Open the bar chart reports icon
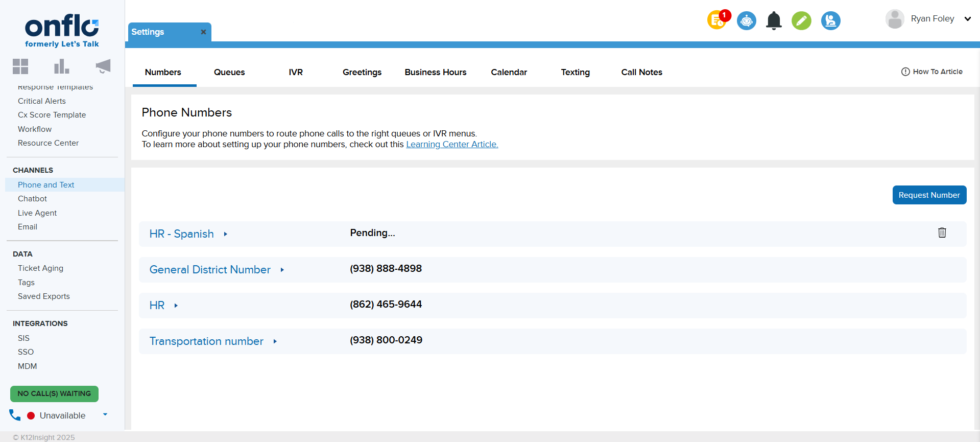This screenshot has width=980, height=442. coord(61,66)
